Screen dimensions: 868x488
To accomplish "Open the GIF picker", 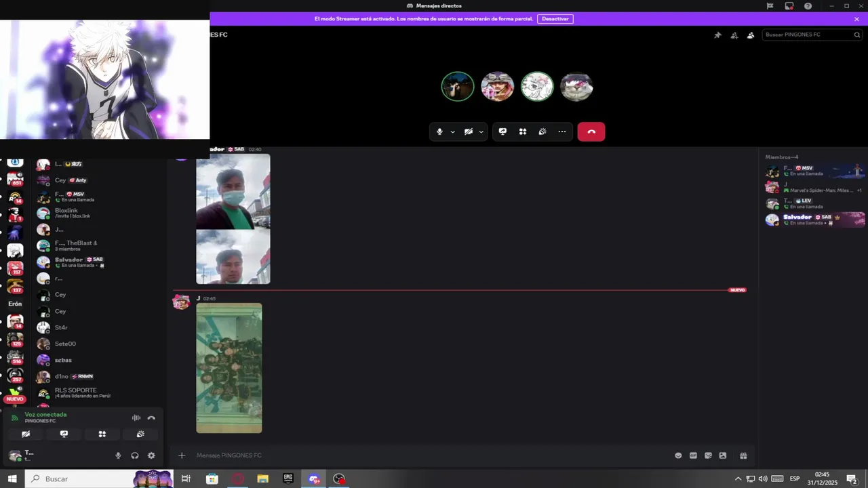I will 693,455.
